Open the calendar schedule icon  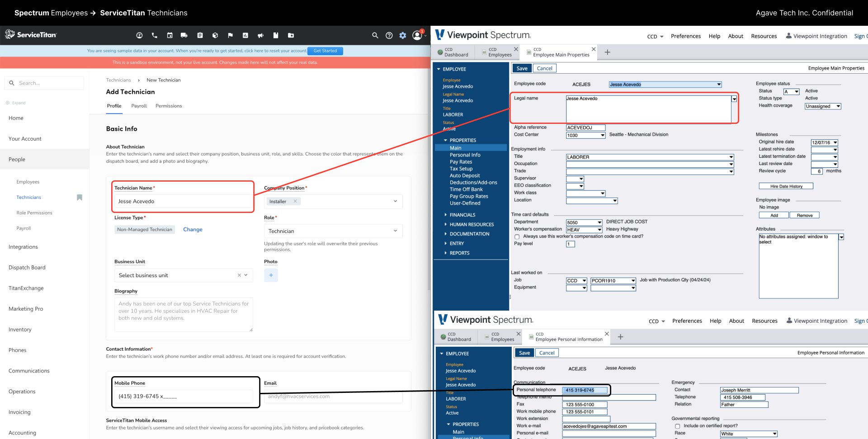click(170, 35)
